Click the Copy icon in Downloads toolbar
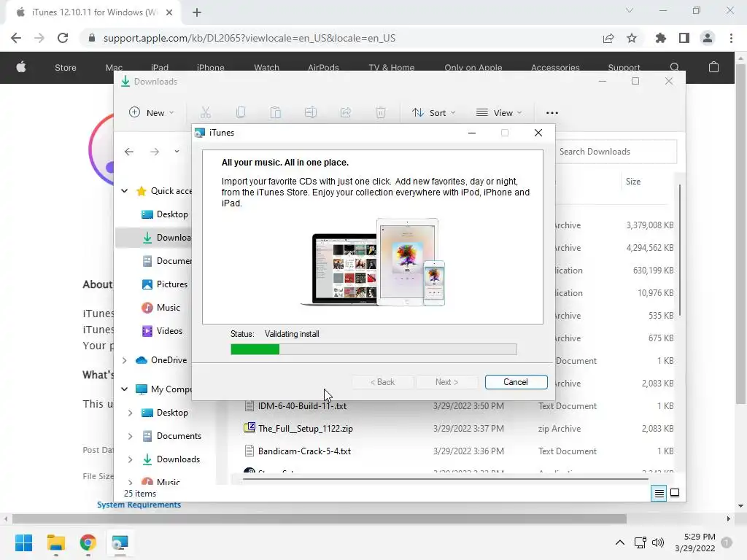Viewport: 747px width, 560px height. [x=241, y=113]
